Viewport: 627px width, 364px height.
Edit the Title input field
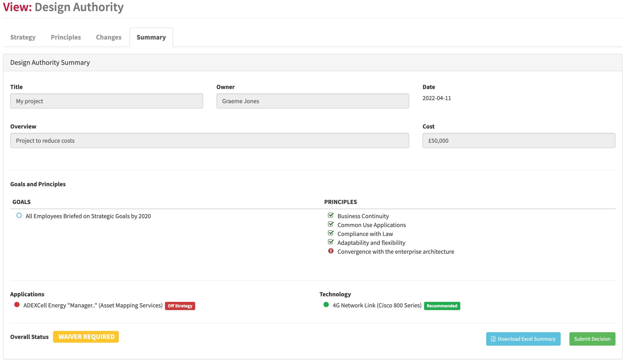click(x=107, y=101)
